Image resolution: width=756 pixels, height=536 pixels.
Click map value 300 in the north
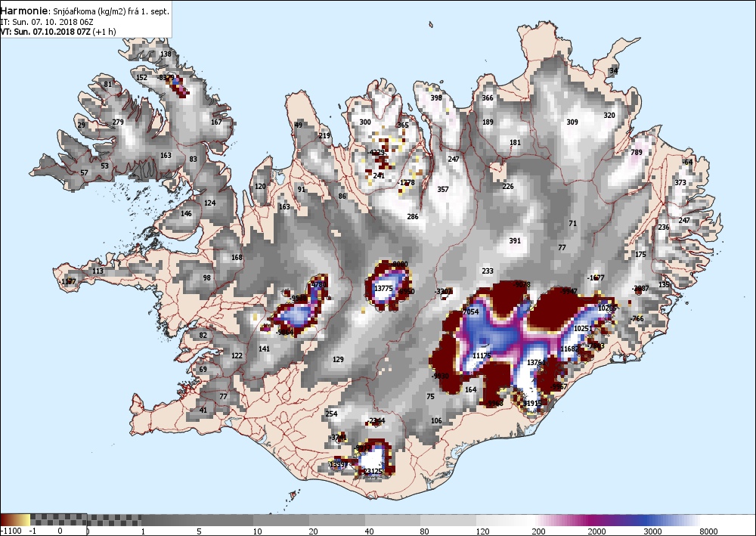click(365, 122)
